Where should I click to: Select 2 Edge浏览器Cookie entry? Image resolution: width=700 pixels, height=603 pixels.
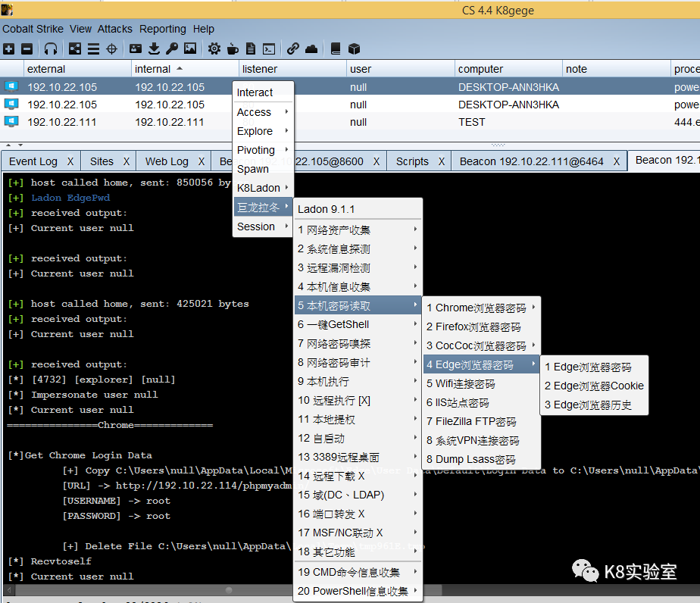(594, 386)
